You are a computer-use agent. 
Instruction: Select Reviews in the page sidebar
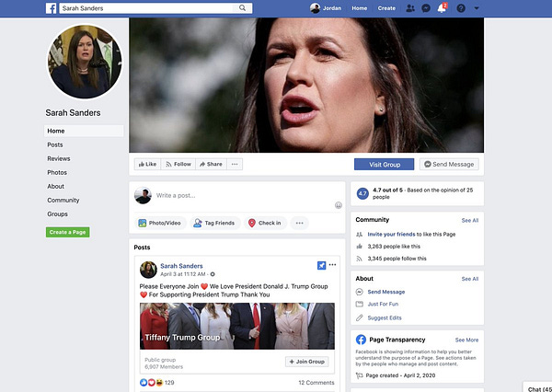(x=59, y=158)
